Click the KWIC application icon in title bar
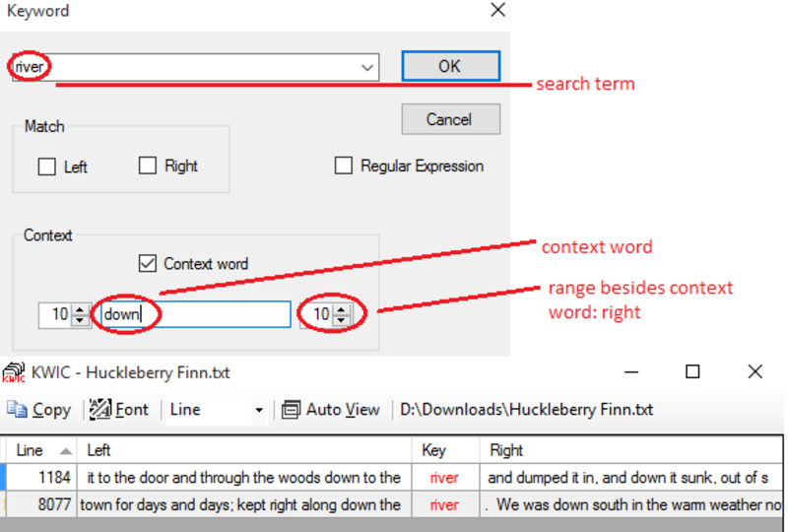Screen dimensions: 788x532 click(14, 372)
